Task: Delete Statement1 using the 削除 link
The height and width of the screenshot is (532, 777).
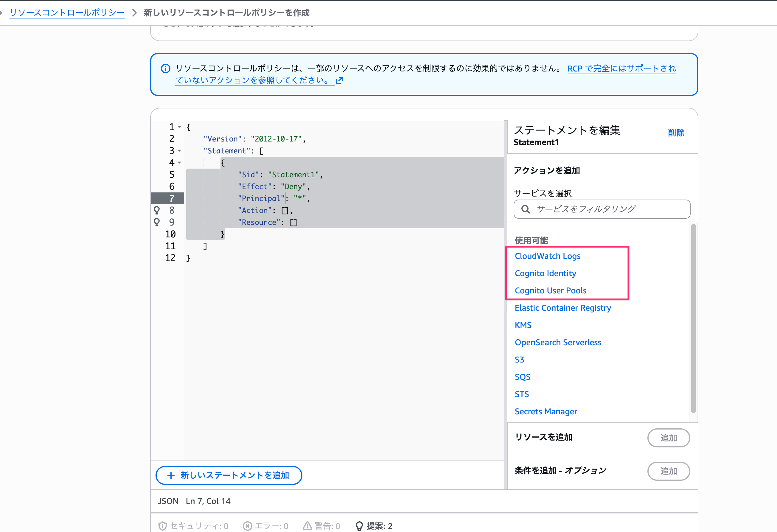Action: pos(676,132)
